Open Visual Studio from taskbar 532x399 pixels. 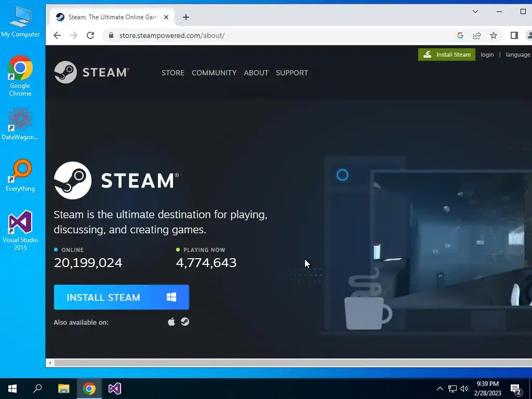pyautogui.click(x=115, y=389)
